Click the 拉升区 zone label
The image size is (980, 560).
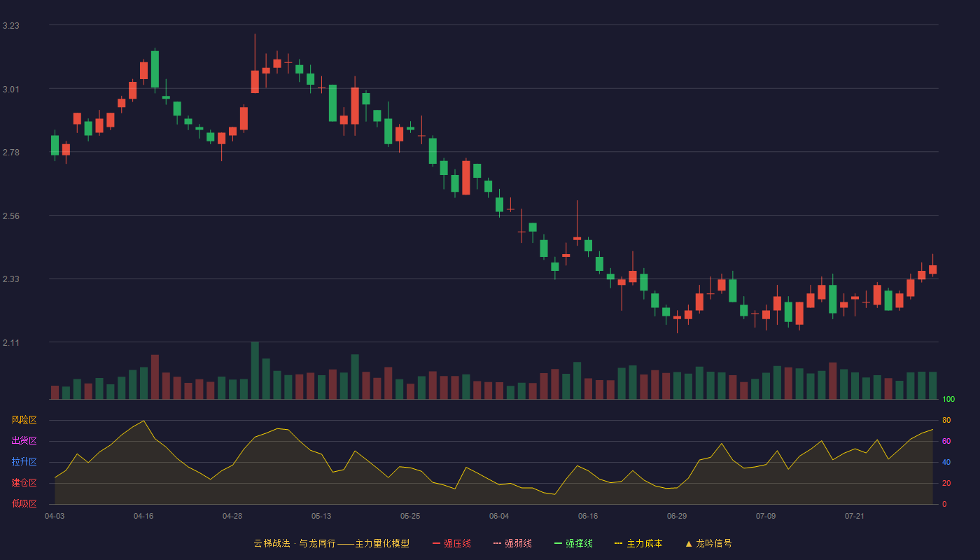click(x=24, y=462)
